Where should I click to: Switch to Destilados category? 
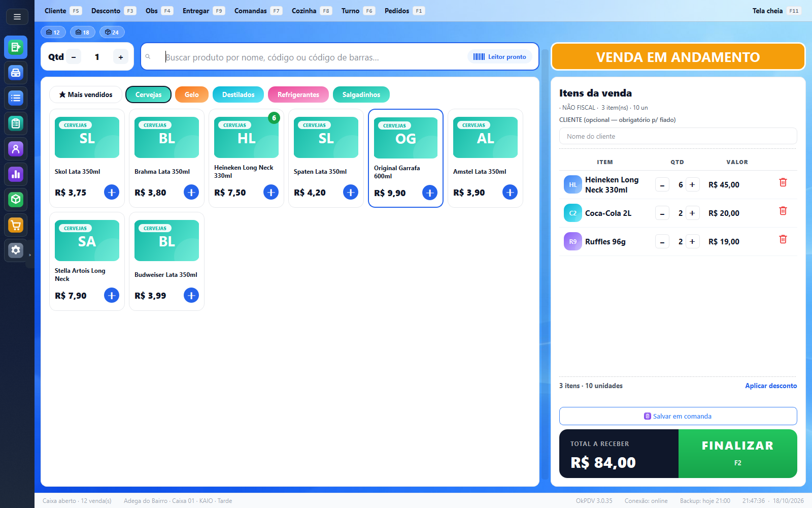coord(239,94)
